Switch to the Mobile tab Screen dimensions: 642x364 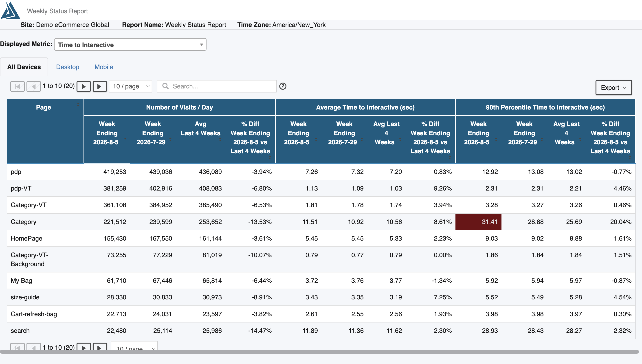pyautogui.click(x=104, y=67)
